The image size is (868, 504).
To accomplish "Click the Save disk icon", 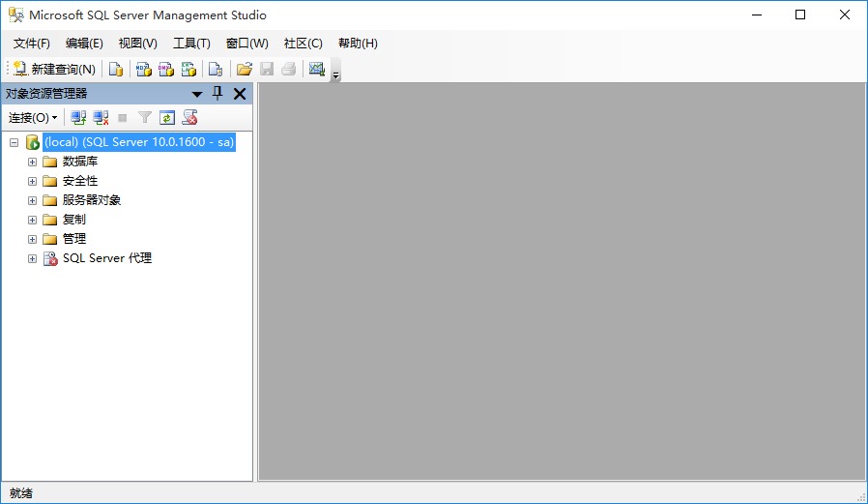I will [267, 70].
